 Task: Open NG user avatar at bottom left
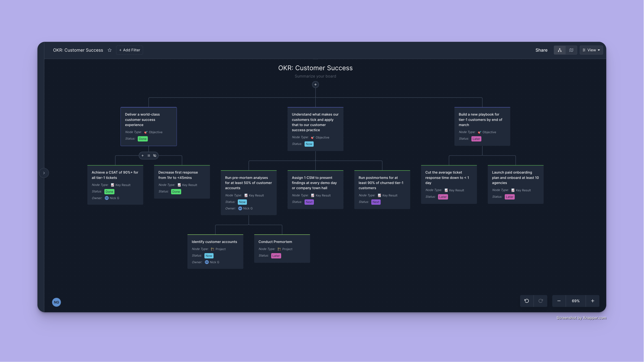click(57, 302)
